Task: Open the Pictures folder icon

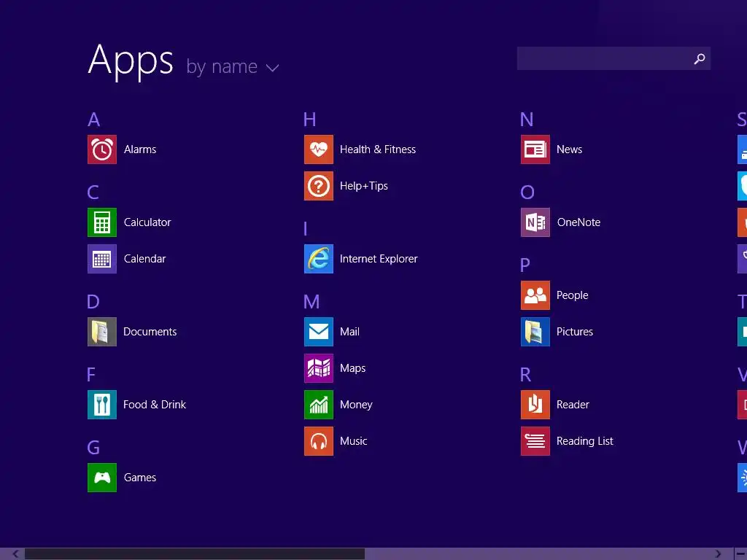Action: 535,332
